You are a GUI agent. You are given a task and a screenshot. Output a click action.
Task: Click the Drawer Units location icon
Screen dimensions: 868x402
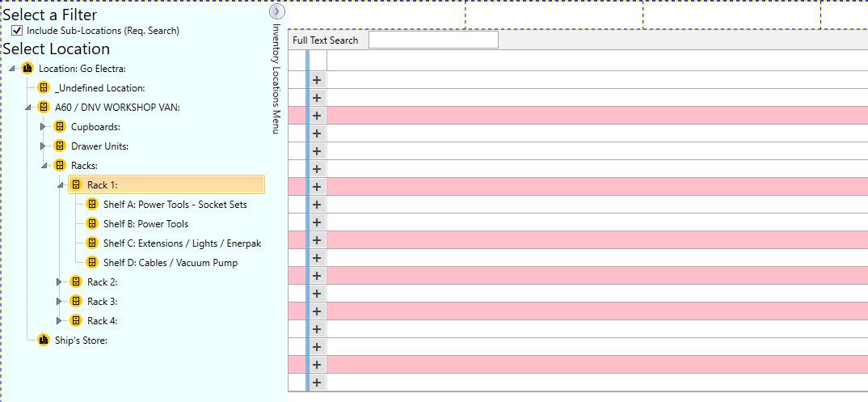click(60, 146)
